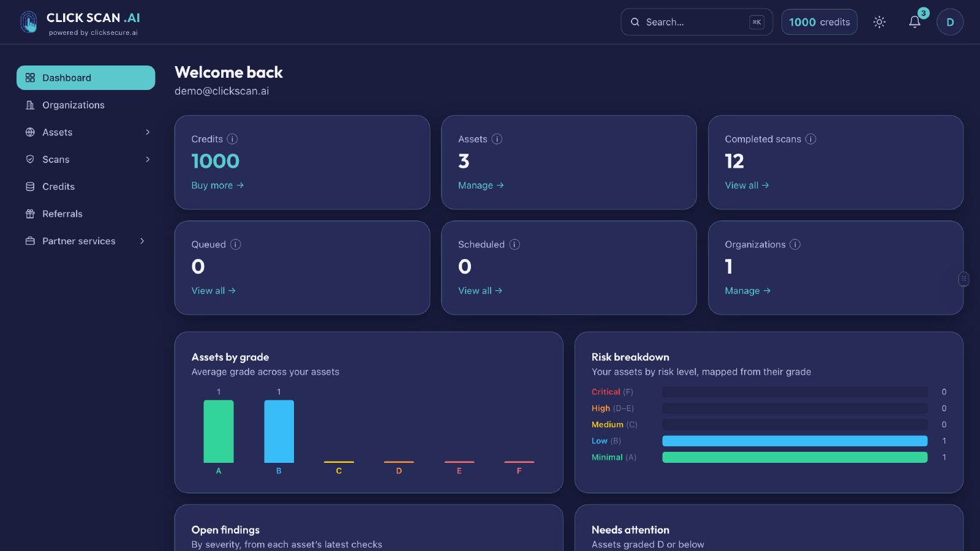Click View all under Scheduled
980x551 pixels.
tap(480, 291)
